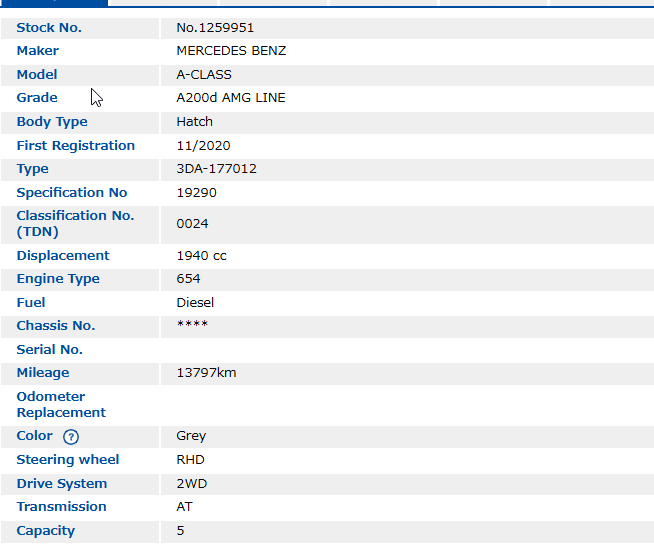Select the A200d AMG LINE grade text

point(230,98)
